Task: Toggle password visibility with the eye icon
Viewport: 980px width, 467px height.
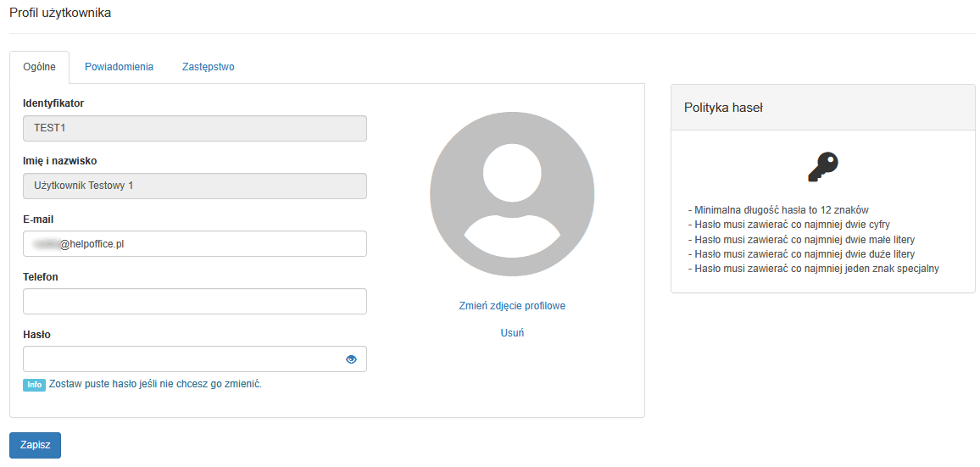Action: pyautogui.click(x=351, y=359)
